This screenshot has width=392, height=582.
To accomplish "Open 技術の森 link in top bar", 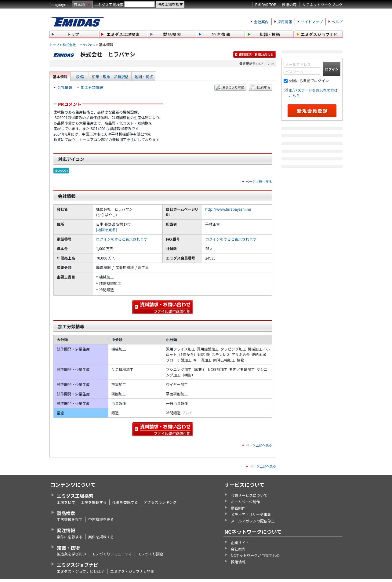I will coord(289,5).
